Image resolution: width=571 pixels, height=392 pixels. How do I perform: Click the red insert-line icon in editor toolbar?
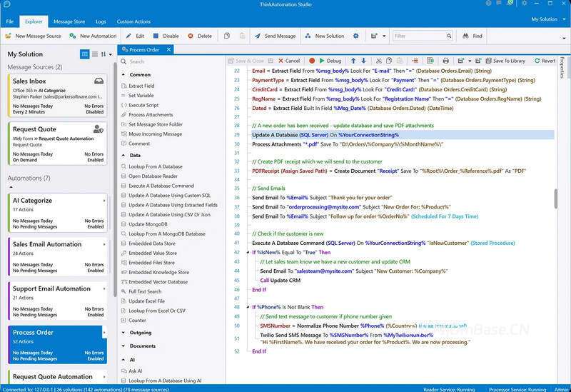(415, 61)
